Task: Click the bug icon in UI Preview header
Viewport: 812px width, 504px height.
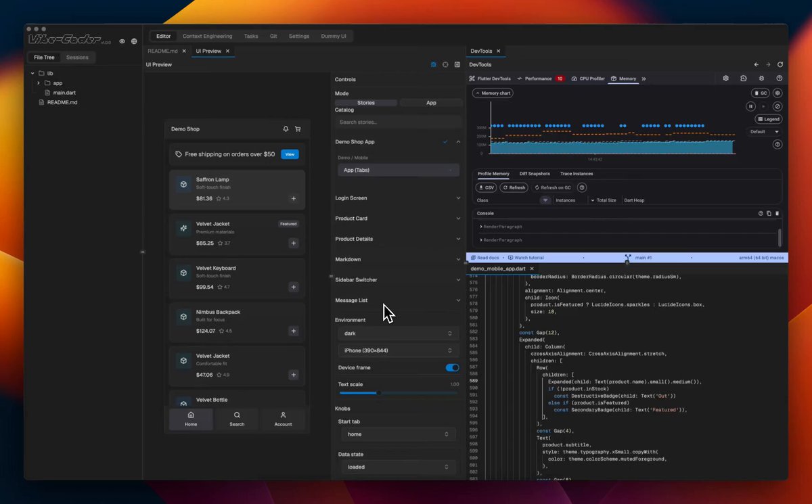Action: [x=434, y=65]
